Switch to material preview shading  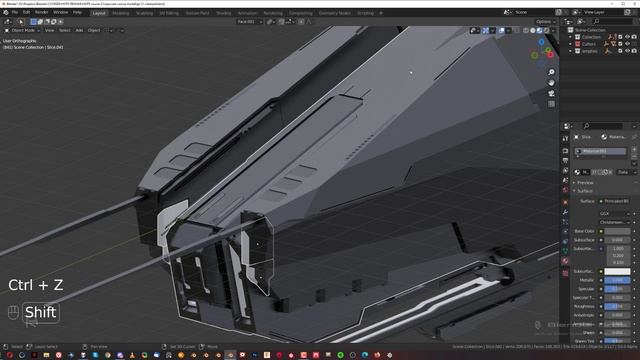click(540, 30)
